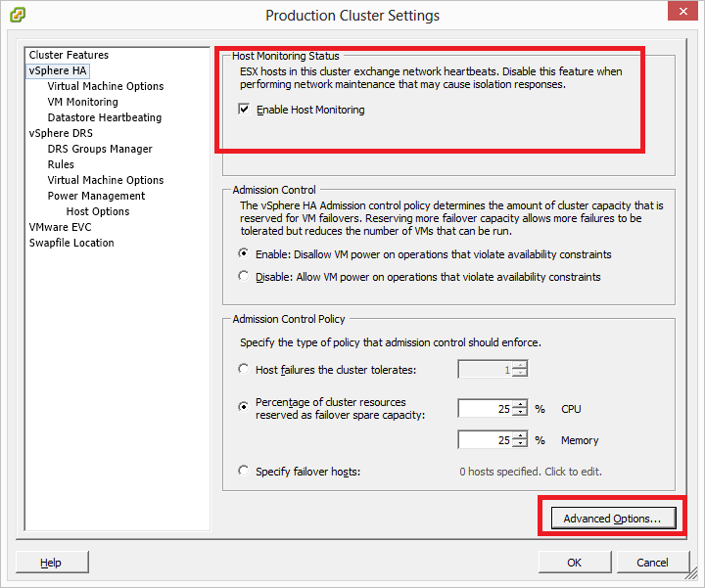
Task: Open Virtual Machine Options under vSphere HA
Action: tap(106, 86)
